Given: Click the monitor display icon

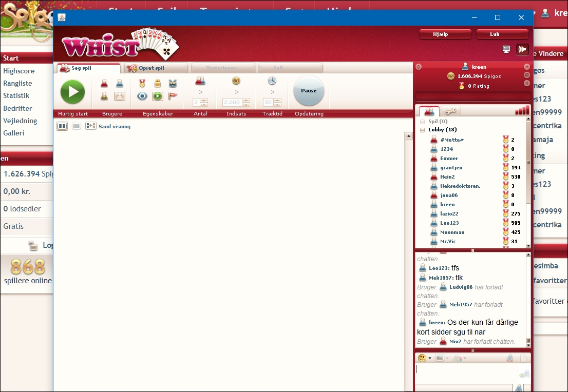Looking at the screenshot, I should (506, 49).
